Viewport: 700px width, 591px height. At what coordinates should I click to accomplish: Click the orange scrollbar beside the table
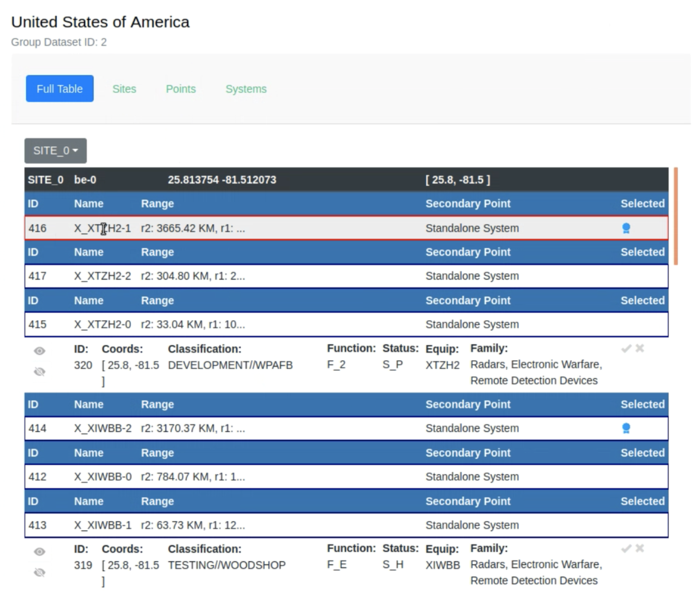point(676,216)
